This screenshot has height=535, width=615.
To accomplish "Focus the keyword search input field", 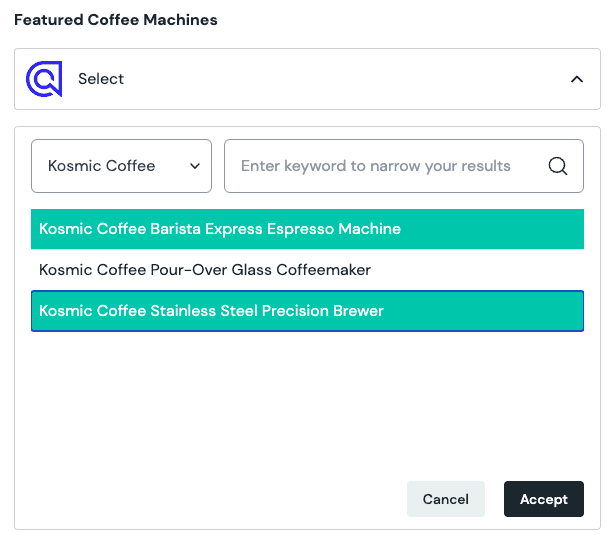I will [404, 166].
